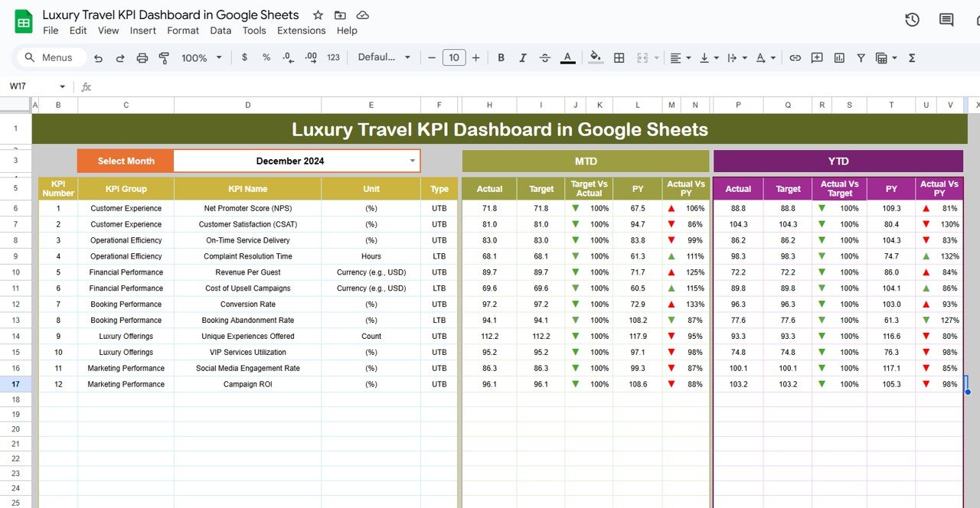Redo the last action

[120, 57]
